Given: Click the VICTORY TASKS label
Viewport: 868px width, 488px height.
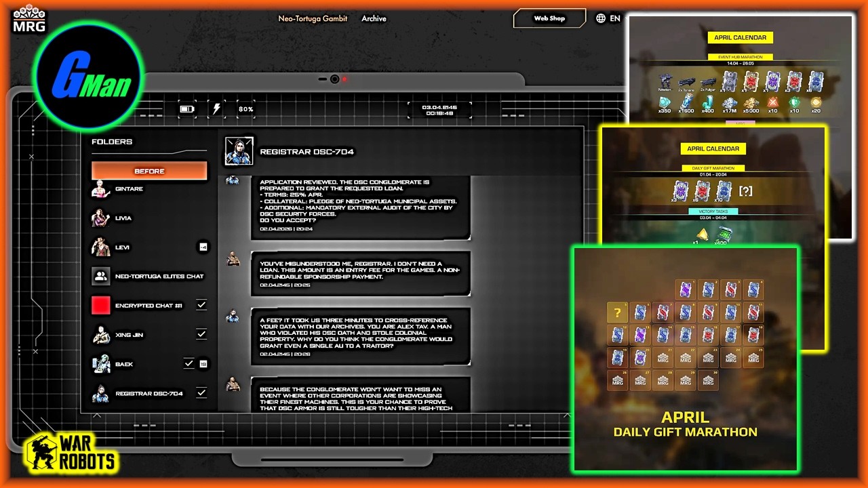Looking at the screenshot, I should (x=713, y=211).
